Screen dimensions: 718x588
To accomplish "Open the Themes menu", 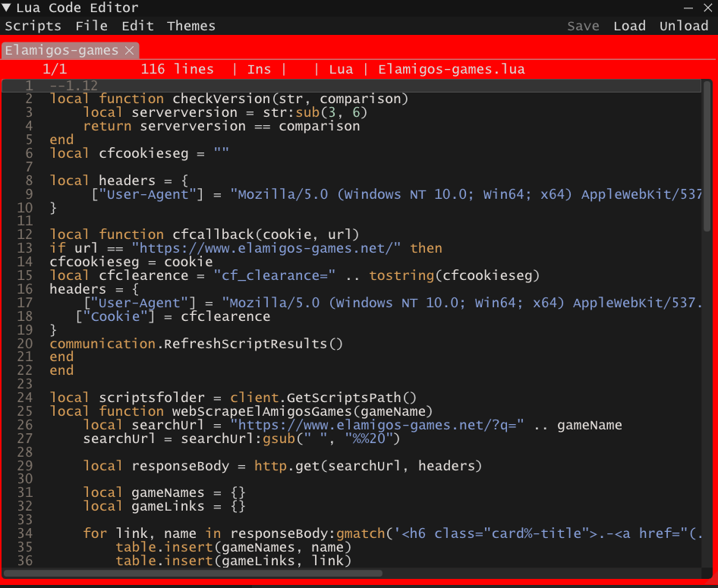I will click(x=191, y=26).
